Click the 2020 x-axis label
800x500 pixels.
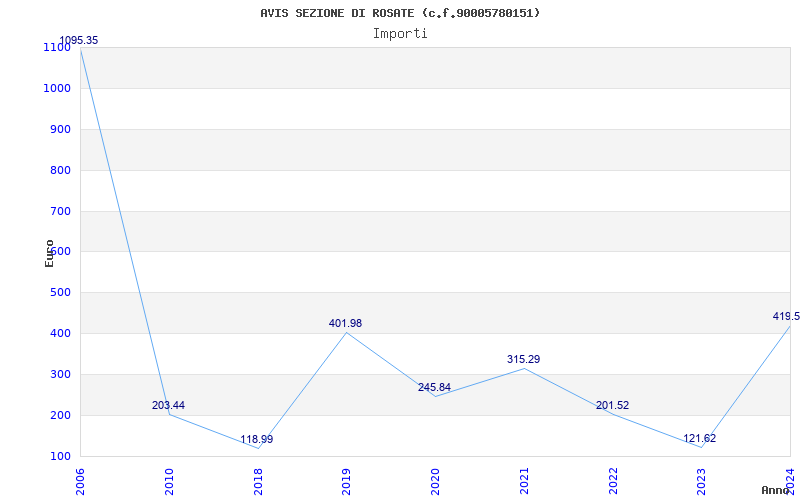tap(435, 482)
